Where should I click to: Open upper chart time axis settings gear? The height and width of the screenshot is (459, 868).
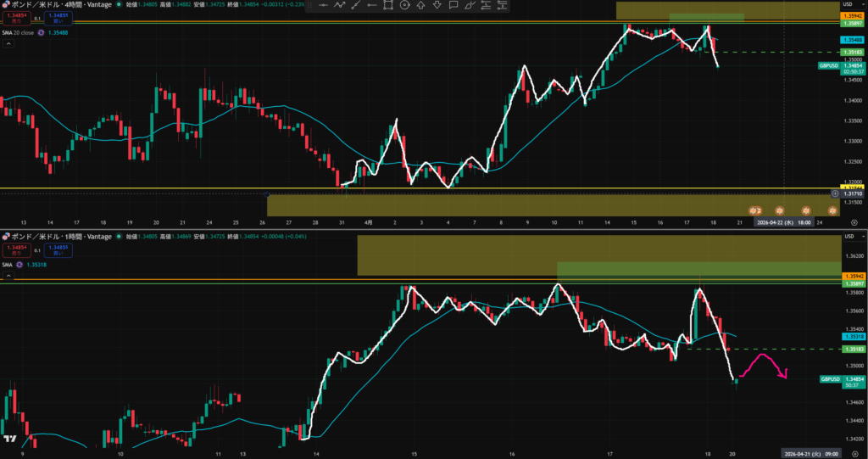854,221
